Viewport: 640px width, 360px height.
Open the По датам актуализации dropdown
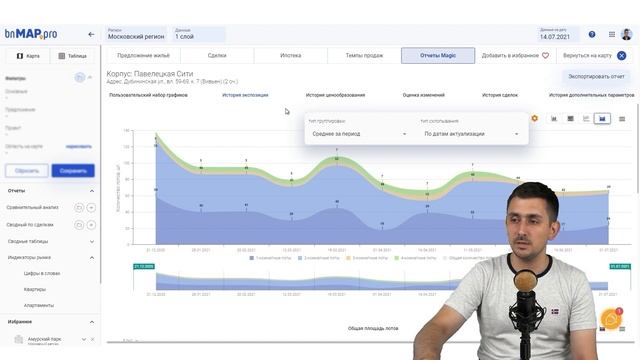point(471,134)
